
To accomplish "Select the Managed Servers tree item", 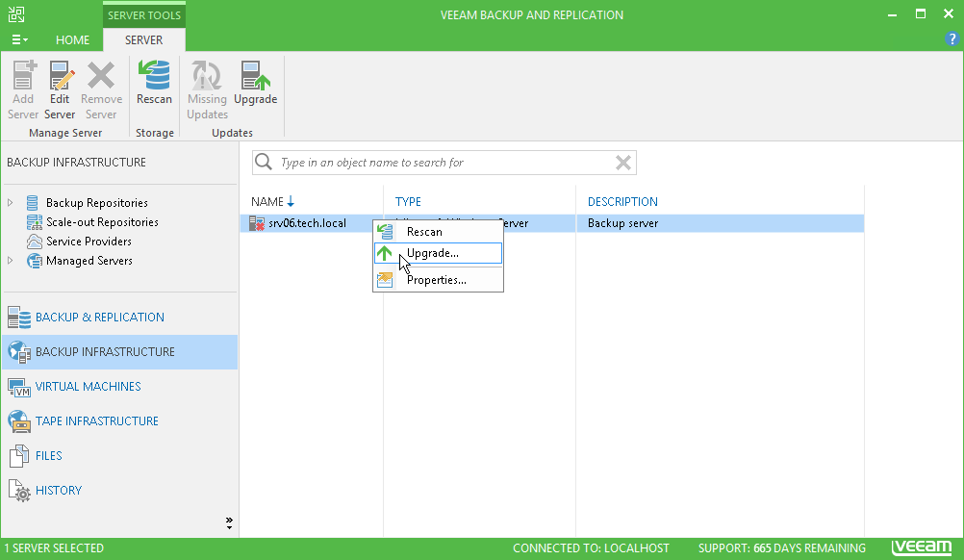I will (x=89, y=261).
